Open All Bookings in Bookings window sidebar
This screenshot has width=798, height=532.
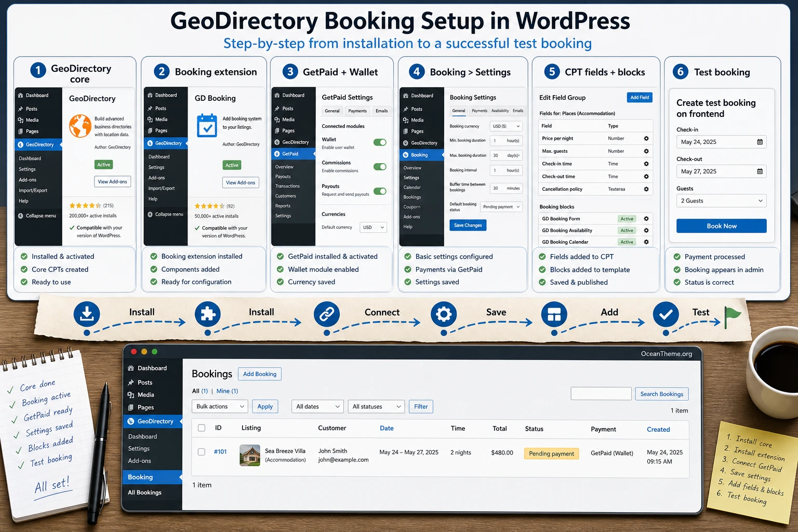[x=144, y=493]
